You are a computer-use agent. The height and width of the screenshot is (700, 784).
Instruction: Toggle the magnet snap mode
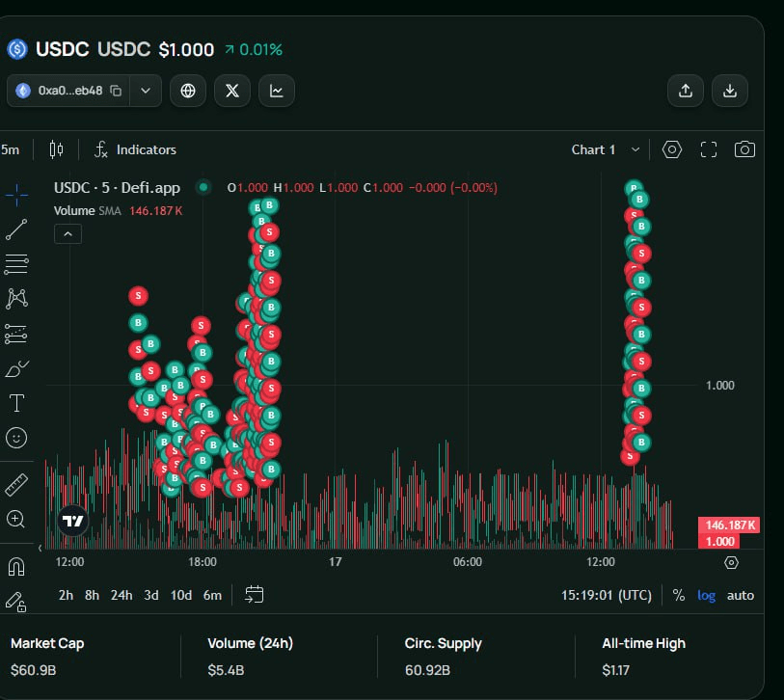[16, 567]
